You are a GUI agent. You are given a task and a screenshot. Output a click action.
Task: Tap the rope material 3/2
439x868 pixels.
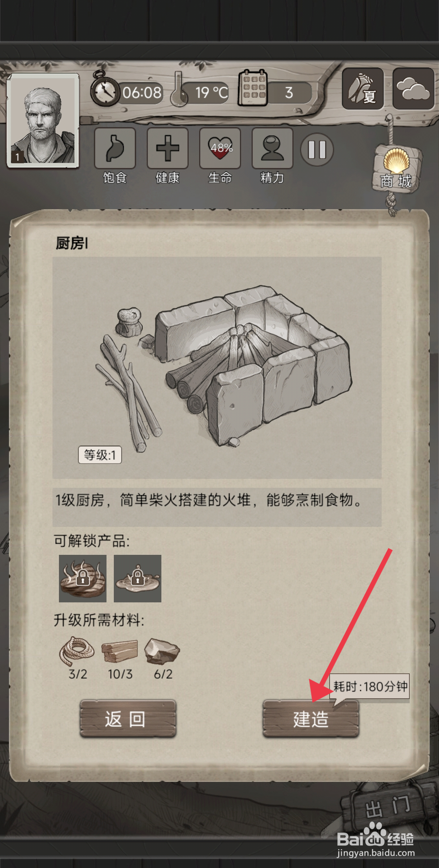pos(77,658)
